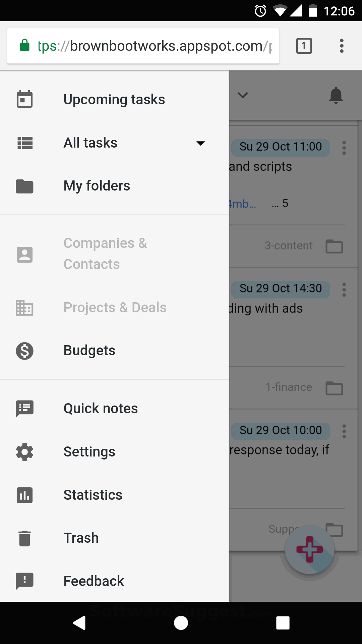The width and height of the screenshot is (362, 644).
Task: Expand the All tasks dropdown arrow
Action: pyautogui.click(x=200, y=143)
